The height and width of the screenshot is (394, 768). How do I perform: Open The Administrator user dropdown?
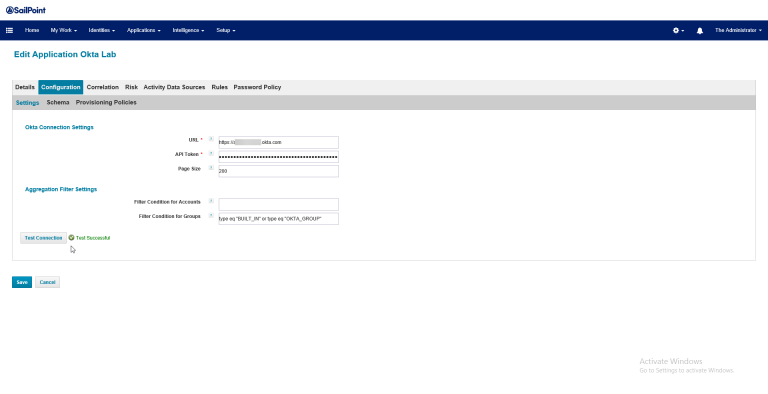coord(738,30)
